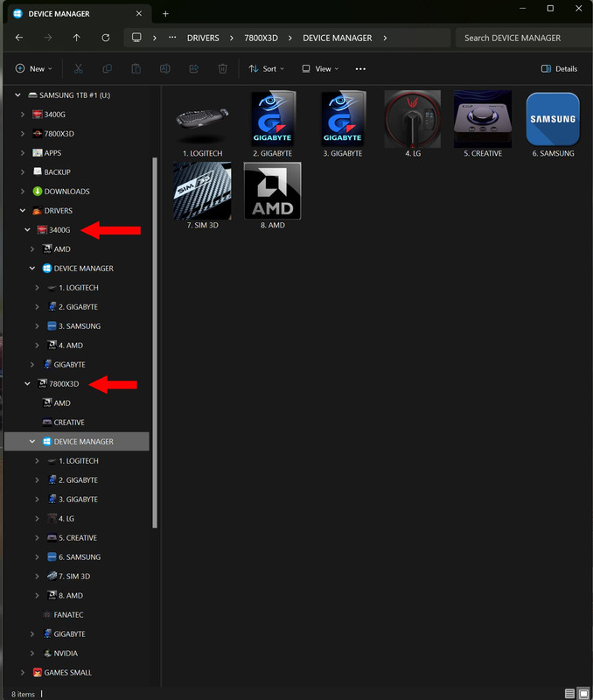Navigate up one folder level
Screen dimensions: 593x700
click(77, 38)
